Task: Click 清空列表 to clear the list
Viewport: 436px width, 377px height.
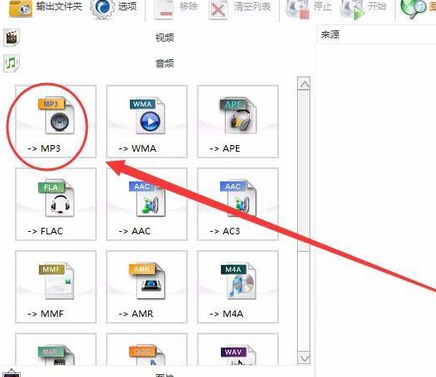Action: point(240,8)
